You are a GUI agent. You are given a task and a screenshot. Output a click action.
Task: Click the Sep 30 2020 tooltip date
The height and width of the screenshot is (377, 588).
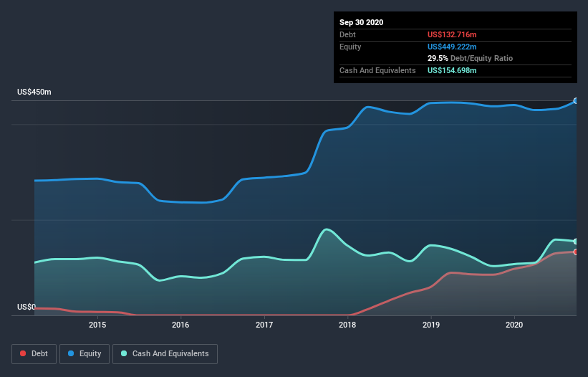(x=361, y=22)
